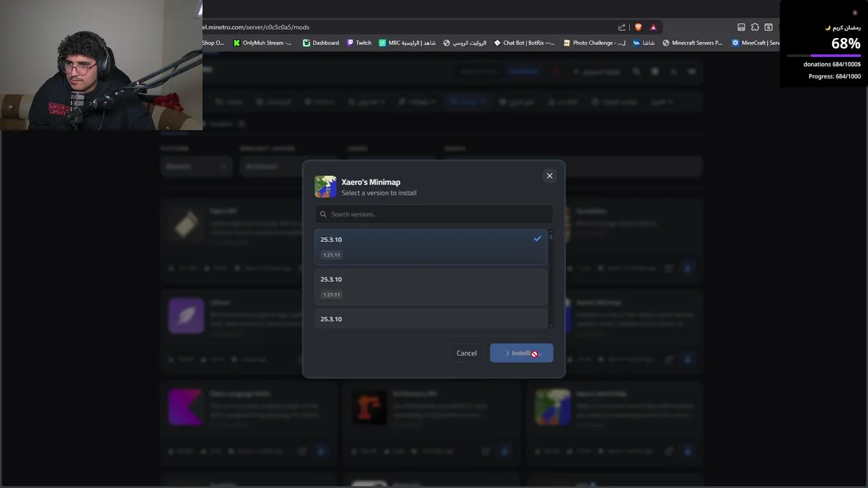The height and width of the screenshot is (488, 868).
Task: Click the browser address bar URL
Action: coord(256,27)
